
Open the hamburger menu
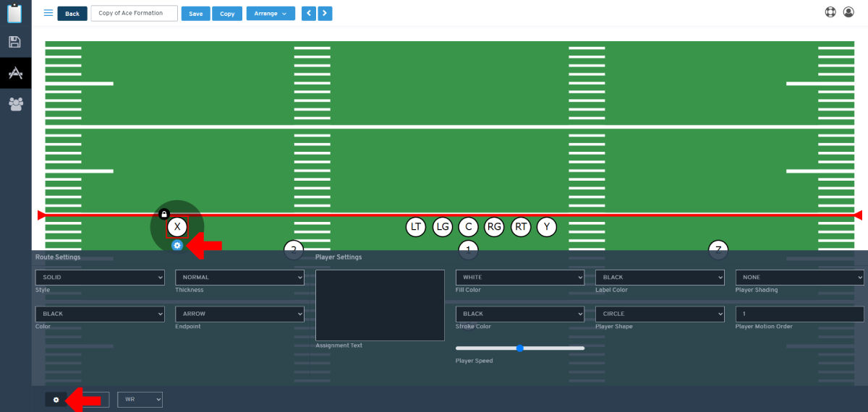[x=48, y=13]
